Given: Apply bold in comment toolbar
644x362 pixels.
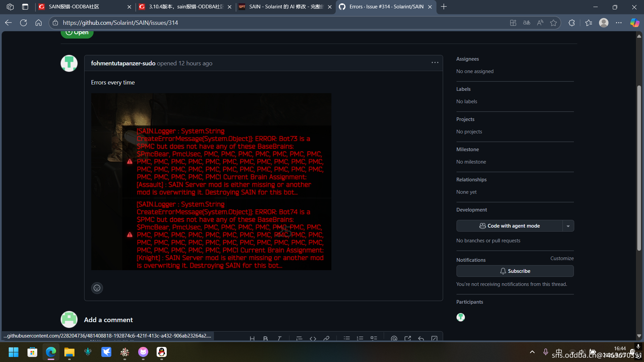Looking at the screenshot, I should click(266, 339).
